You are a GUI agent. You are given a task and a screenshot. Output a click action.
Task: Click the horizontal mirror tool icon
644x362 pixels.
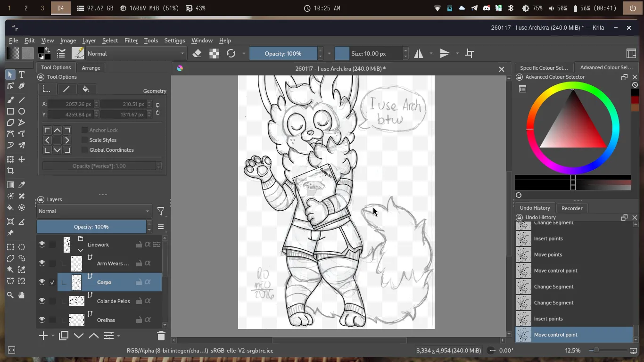coord(419,54)
